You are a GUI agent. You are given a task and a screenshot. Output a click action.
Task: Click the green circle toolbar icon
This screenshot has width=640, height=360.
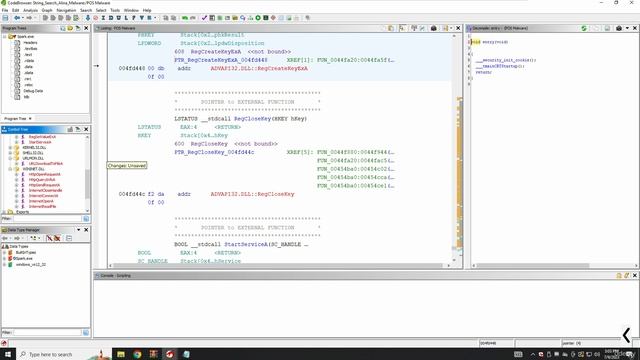258,18
